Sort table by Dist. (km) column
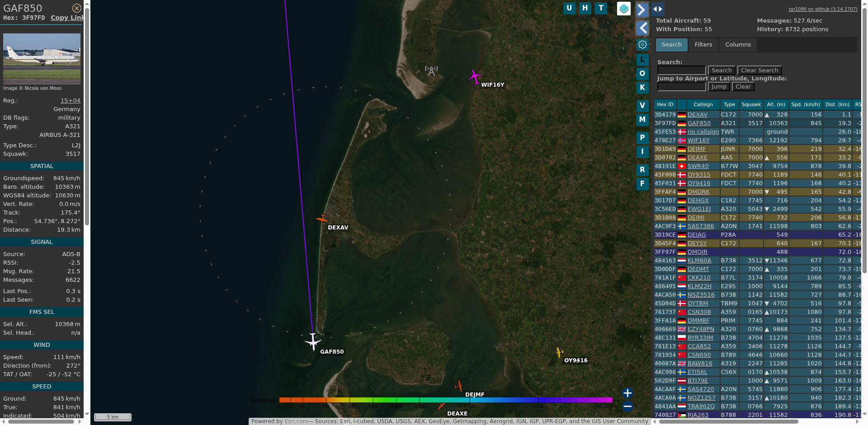 point(837,104)
